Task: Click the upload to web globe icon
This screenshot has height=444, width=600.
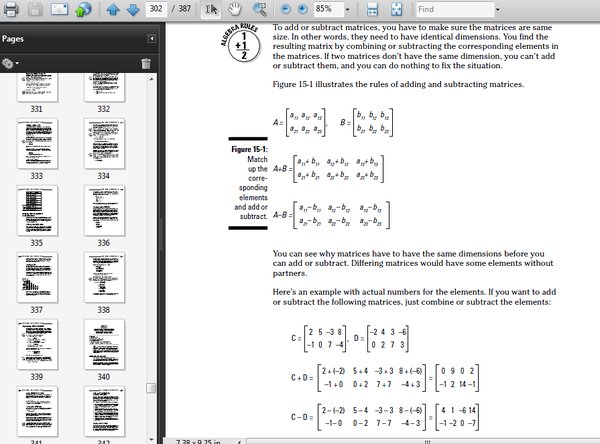Action: (83, 9)
